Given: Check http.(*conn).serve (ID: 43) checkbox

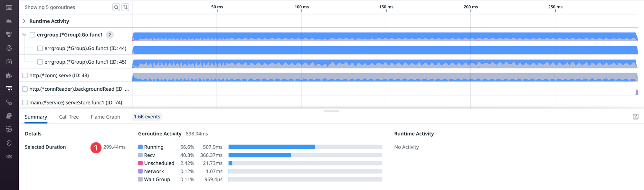Looking at the screenshot, I should 25,75.
